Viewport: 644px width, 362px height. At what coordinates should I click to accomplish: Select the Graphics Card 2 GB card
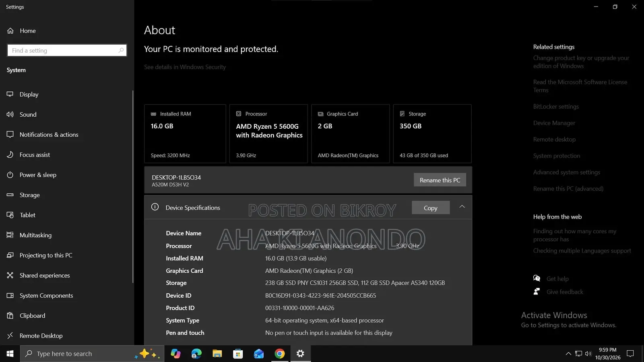coord(350,134)
